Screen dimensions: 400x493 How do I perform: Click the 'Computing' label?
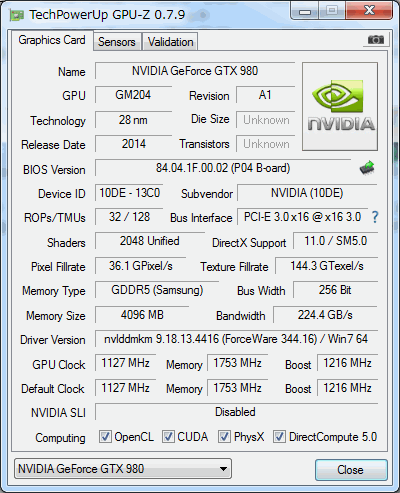(x=60, y=438)
